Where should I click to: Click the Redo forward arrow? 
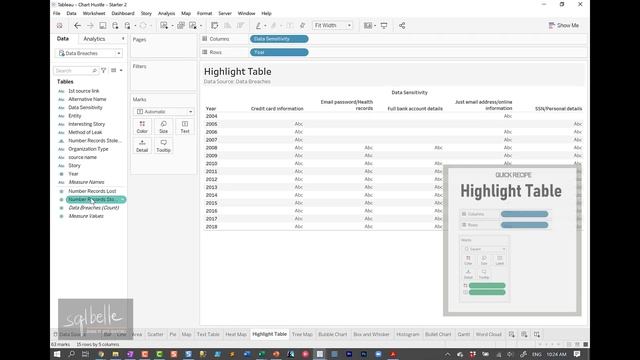pos(90,26)
